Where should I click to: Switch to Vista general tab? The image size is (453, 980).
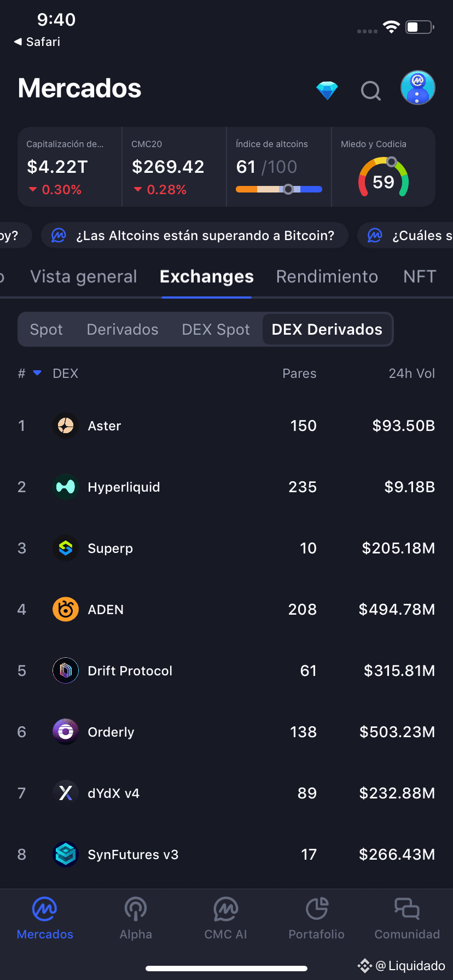(x=84, y=277)
